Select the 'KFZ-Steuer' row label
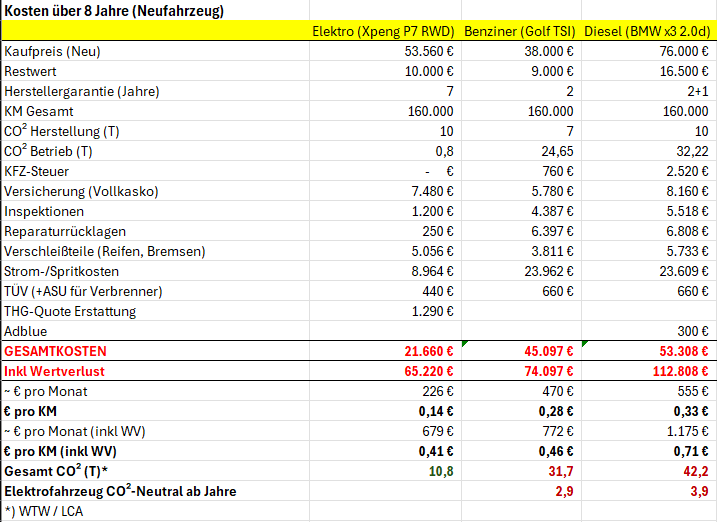 pyautogui.click(x=40, y=171)
